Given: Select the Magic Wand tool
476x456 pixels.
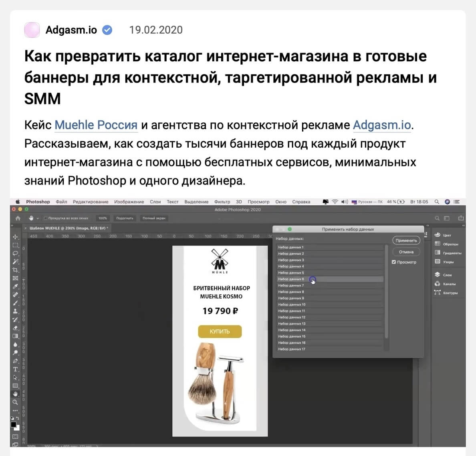Looking at the screenshot, I should pos(15,261).
